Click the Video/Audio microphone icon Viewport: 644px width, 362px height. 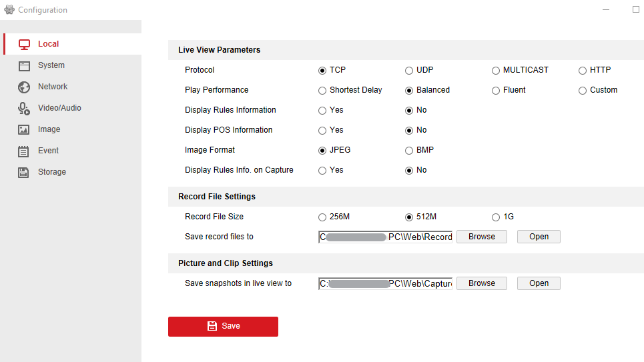25,108
